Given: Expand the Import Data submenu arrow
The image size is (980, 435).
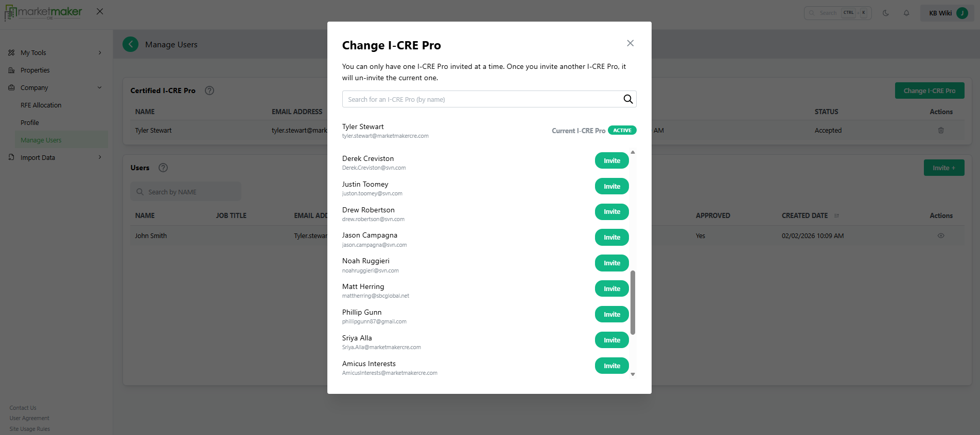Looking at the screenshot, I should tap(99, 157).
